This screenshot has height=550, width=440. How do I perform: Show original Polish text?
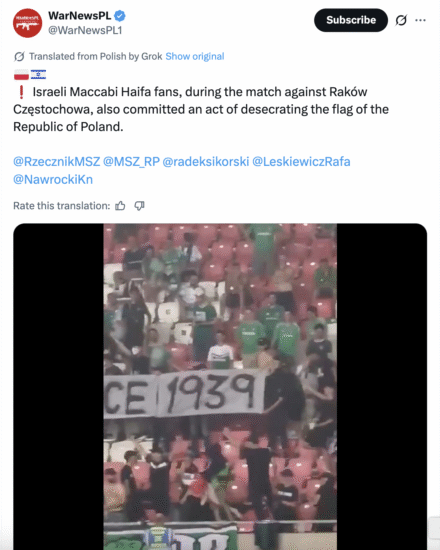click(195, 56)
